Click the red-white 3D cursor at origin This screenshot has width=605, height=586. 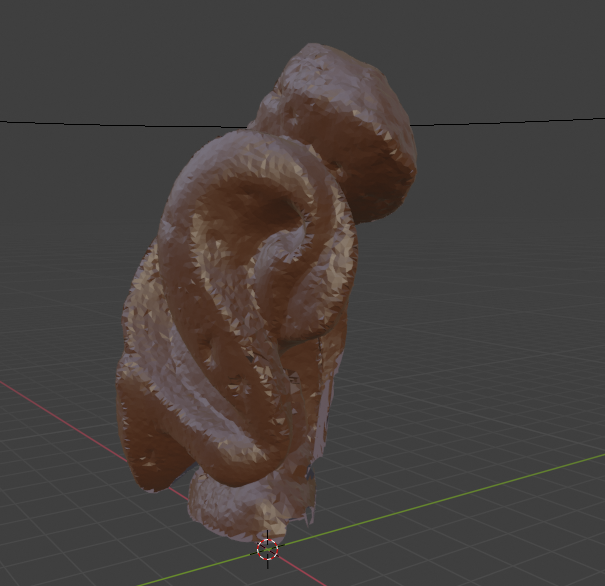(x=268, y=548)
